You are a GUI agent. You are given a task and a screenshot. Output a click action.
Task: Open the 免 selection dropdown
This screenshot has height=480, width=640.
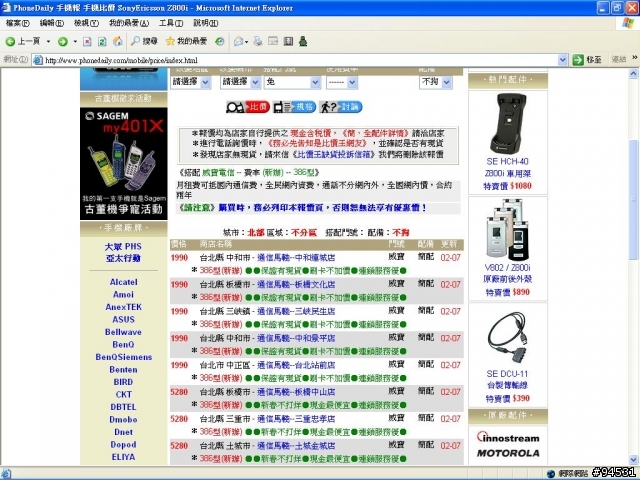[x=292, y=82]
